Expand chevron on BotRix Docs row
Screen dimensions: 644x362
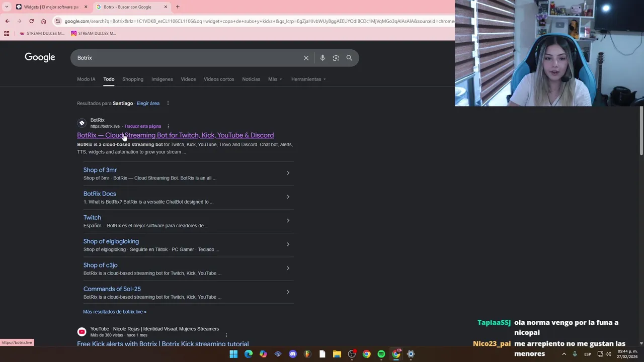[288, 197]
